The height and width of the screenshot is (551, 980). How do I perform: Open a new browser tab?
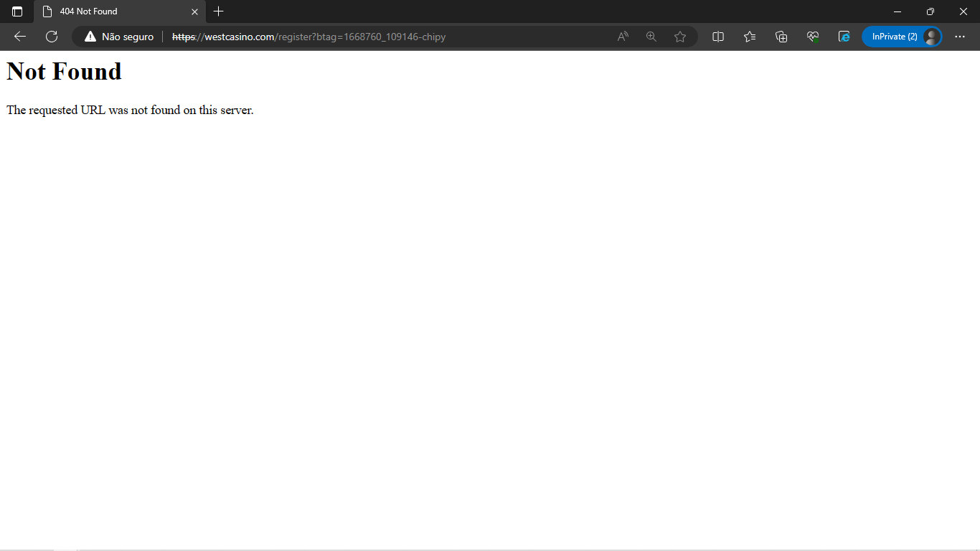(218, 11)
